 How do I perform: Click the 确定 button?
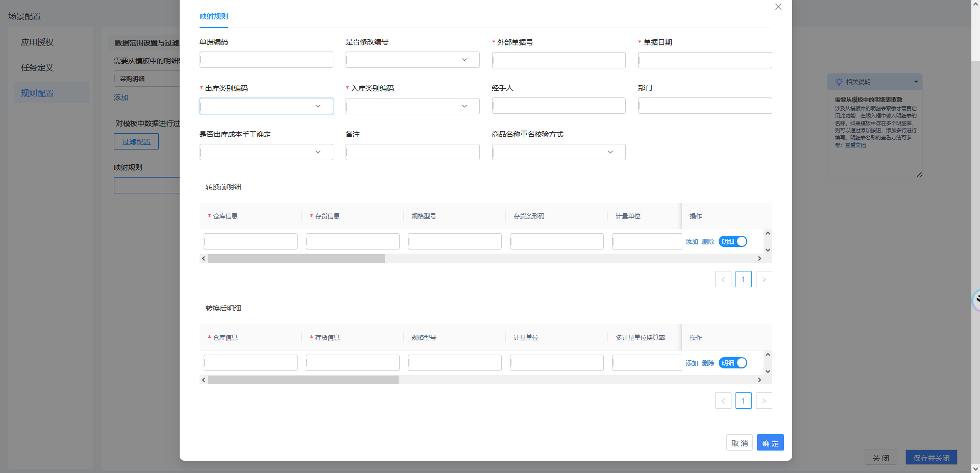coord(770,443)
